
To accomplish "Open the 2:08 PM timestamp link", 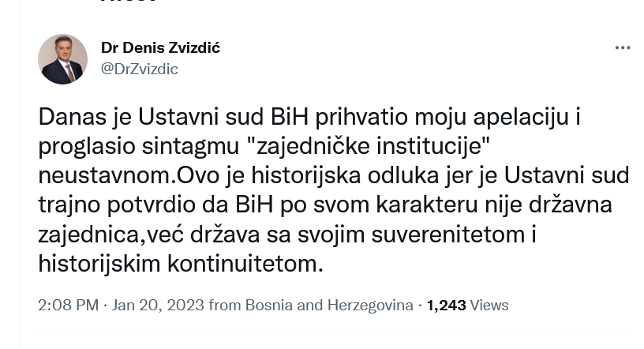I will [69, 305].
